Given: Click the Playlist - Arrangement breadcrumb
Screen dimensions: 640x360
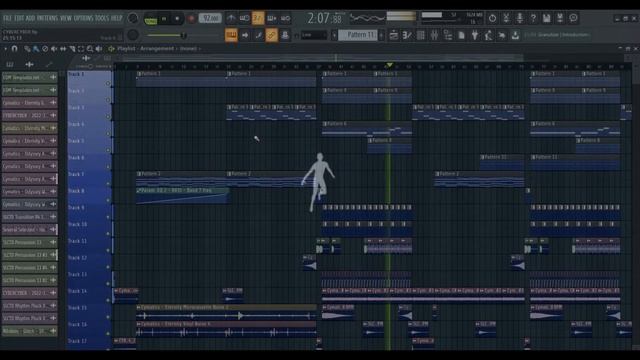Looking at the screenshot, I should (x=145, y=49).
